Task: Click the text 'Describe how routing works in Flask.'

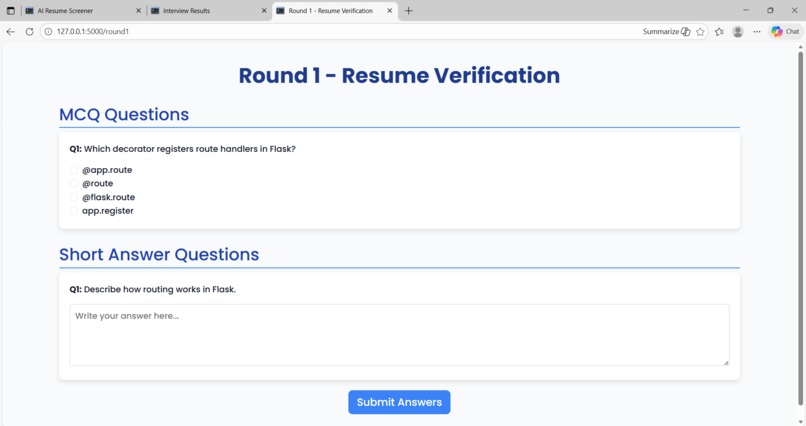Action: click(160, 289)
